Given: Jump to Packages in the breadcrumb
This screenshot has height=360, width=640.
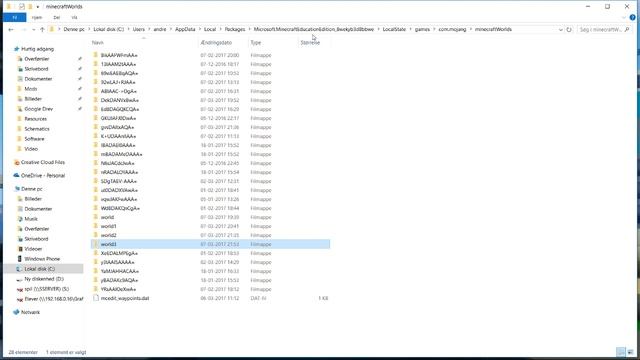Looking at the screenshot, I should (235, 29).
